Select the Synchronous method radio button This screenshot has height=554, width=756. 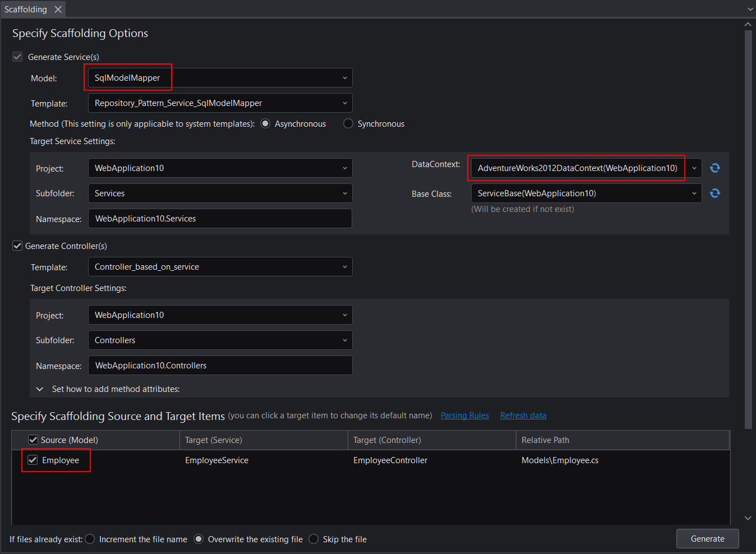tap(348, 124)
